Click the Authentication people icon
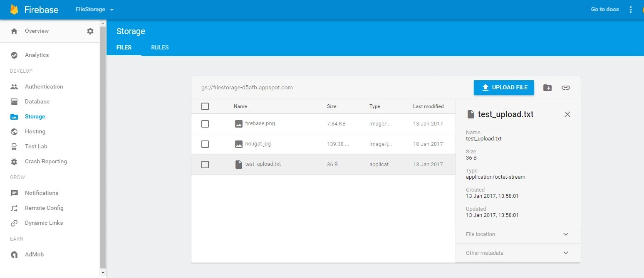The height and width of the screenshot is (278, 644). point(14,87)
